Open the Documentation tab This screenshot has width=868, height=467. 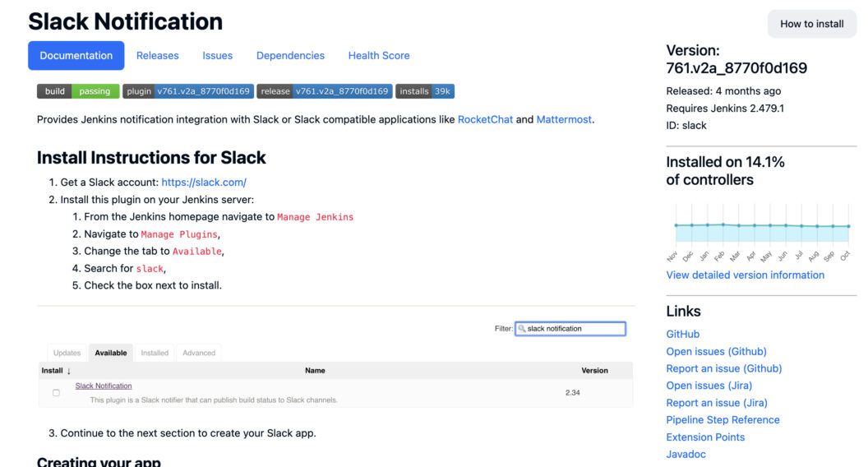pos(76,55)
